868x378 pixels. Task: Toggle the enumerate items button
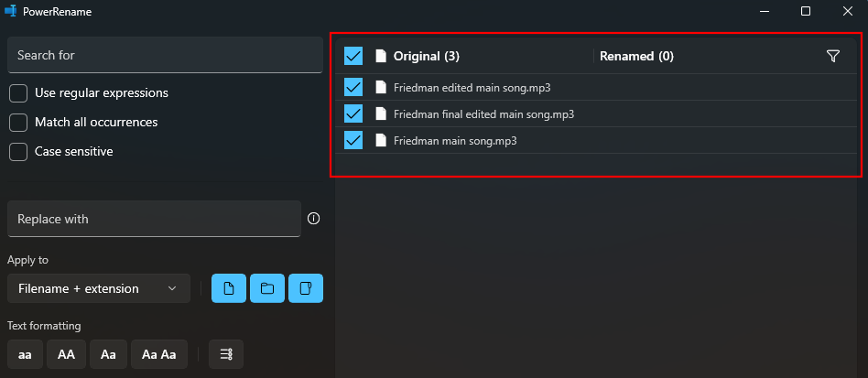(226, 354)
